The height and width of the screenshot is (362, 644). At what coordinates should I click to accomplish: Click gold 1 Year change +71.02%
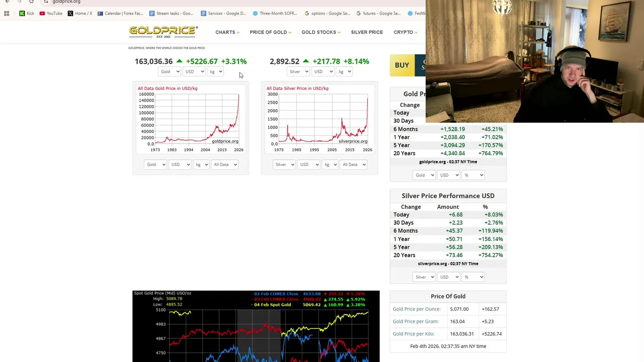492,137
